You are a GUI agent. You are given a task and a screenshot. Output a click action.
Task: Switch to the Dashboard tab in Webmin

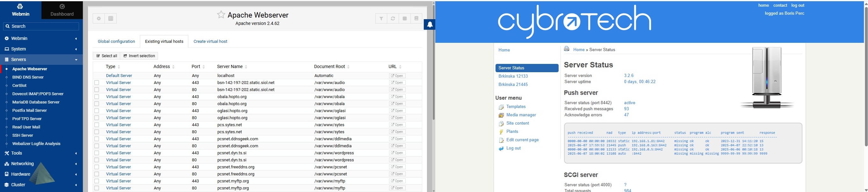tap(62, 10)
